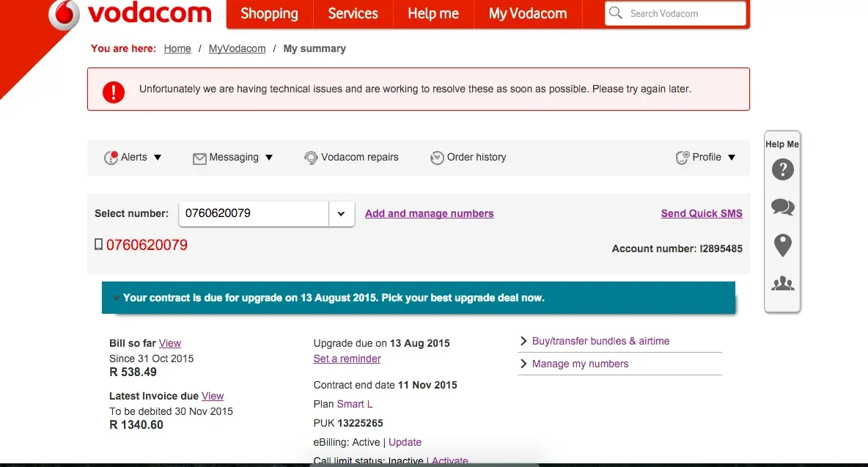Click the Vodacom repairs icon
The image size is (868, 467).
pos(311,158)
